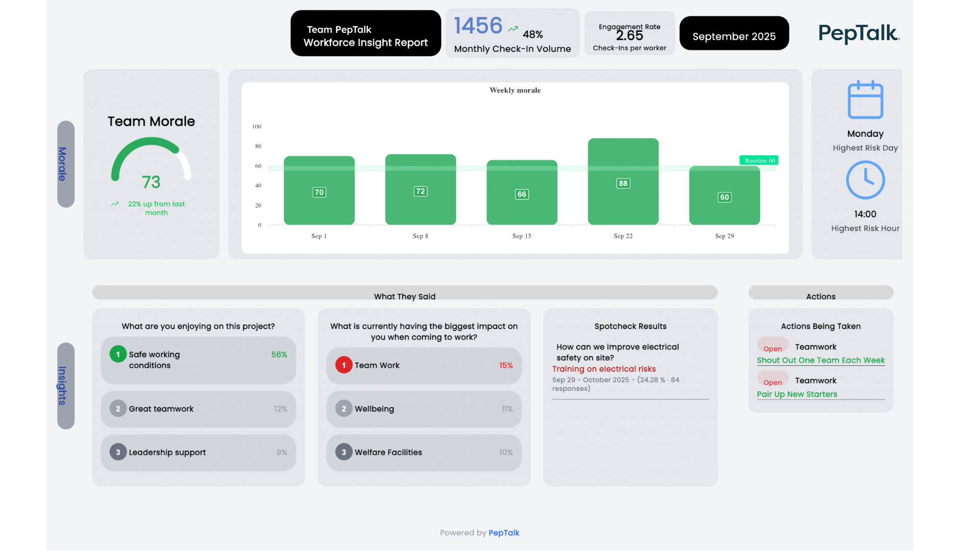This screenshot has width=980, height=551.
Task: Open the Shout Out One Team Each Week link
Action: 820,360
